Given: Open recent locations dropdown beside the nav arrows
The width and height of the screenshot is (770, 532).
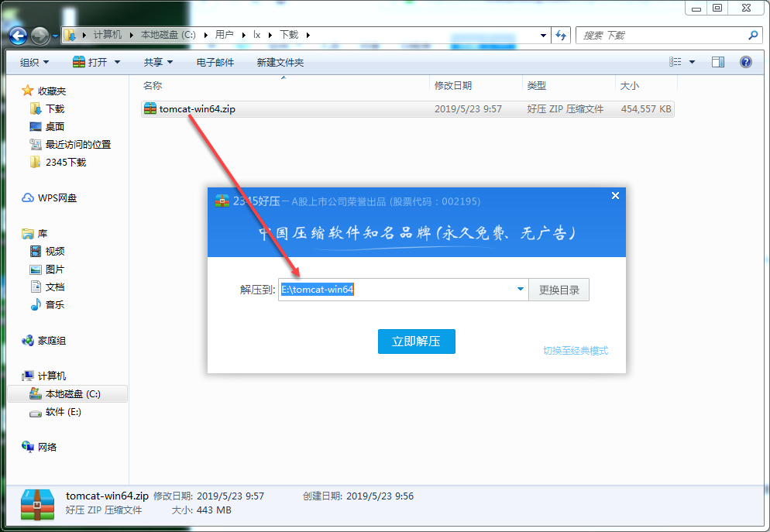Looking at the screenshot, I should coord(55,36).
